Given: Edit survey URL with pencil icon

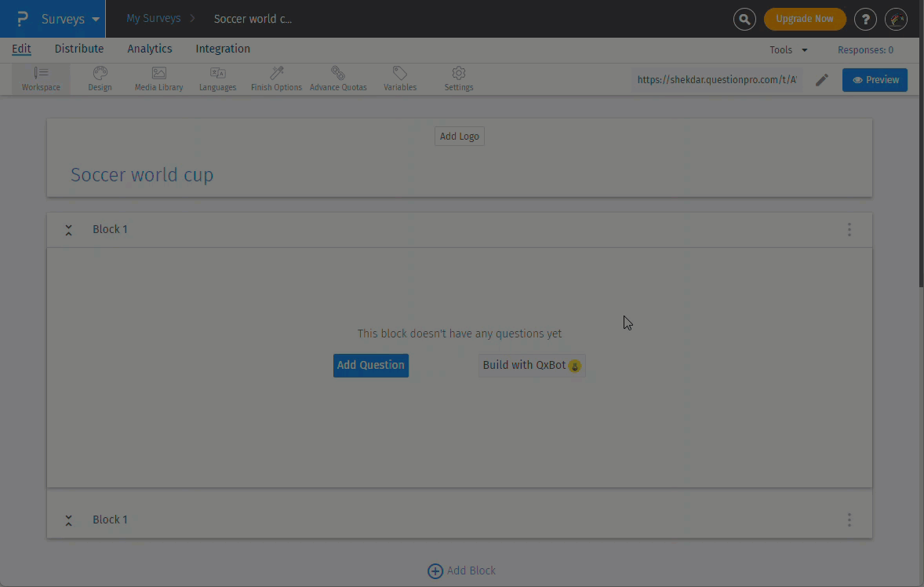Looking at the screenshot, I should tap(821, 79).
